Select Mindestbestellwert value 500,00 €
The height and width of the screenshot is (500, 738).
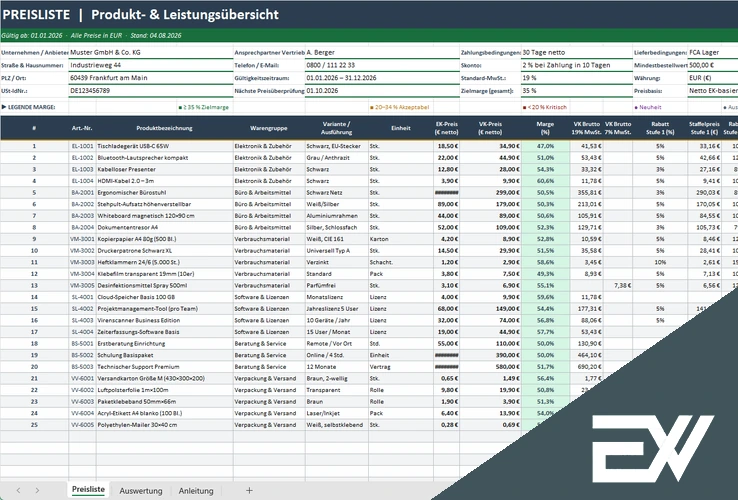(713, 65)
